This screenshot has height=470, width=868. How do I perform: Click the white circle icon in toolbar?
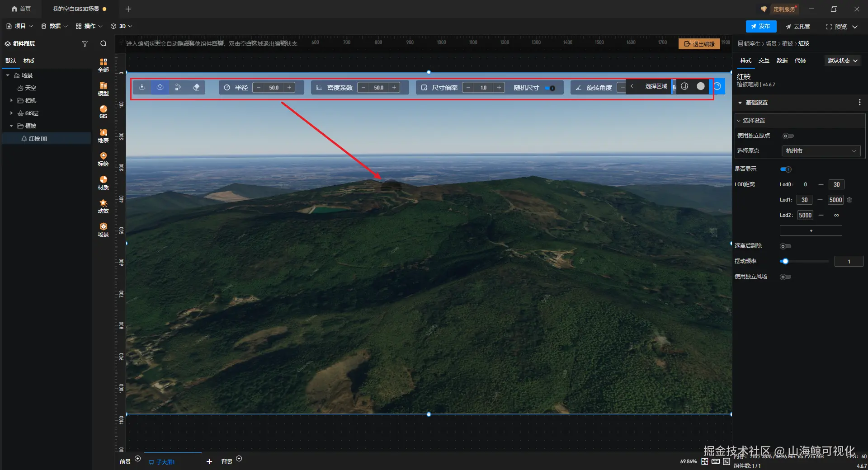701,86
